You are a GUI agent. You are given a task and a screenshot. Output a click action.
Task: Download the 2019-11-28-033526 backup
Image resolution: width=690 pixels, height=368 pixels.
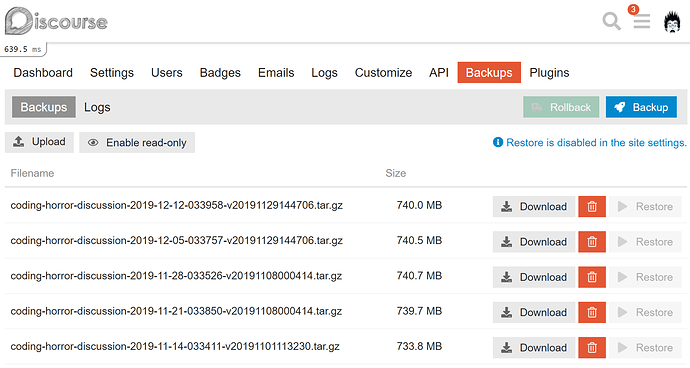(x=534, y=277)
